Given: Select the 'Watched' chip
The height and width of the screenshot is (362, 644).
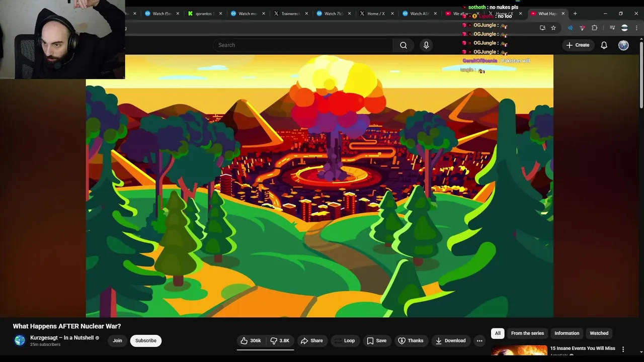Looking at the screenshot, I should pos(599,333).
